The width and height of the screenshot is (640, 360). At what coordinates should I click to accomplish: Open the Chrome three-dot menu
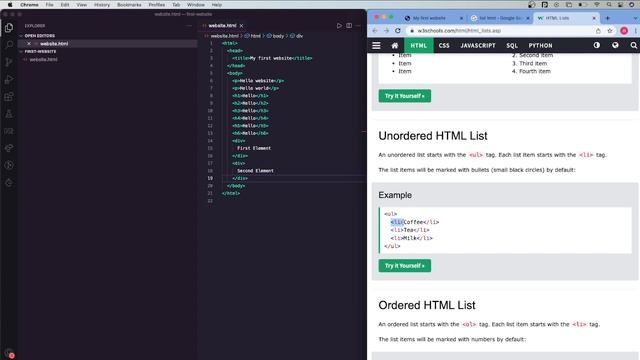(x=636, y=31)
